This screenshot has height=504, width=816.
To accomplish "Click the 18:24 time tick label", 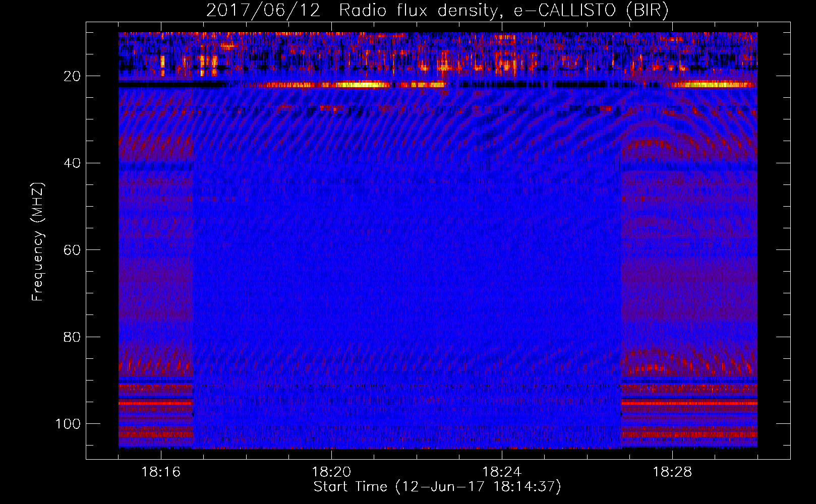I will [x=502, y=472].
